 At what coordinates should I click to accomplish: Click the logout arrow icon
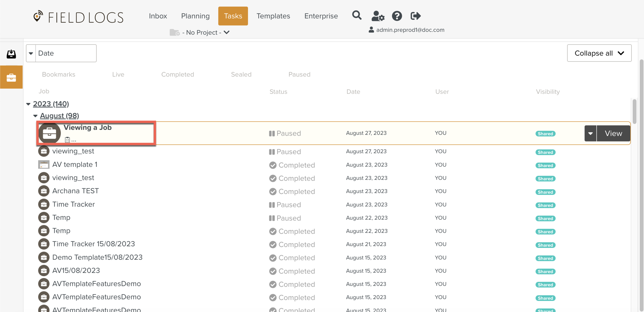[x=415, y=16]
